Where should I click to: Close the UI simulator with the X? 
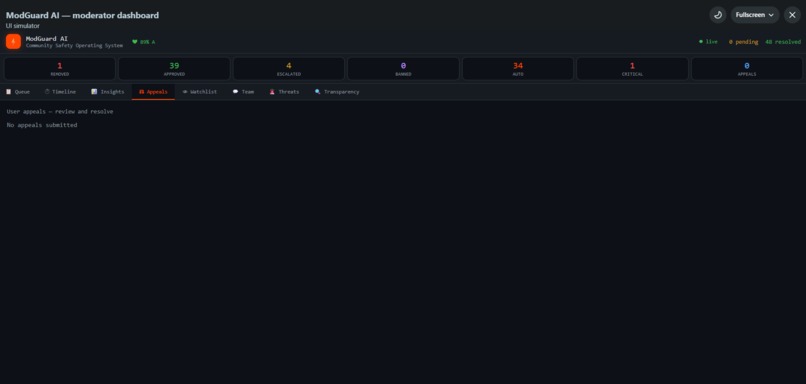pyautogui.click(x=792, y=15)
